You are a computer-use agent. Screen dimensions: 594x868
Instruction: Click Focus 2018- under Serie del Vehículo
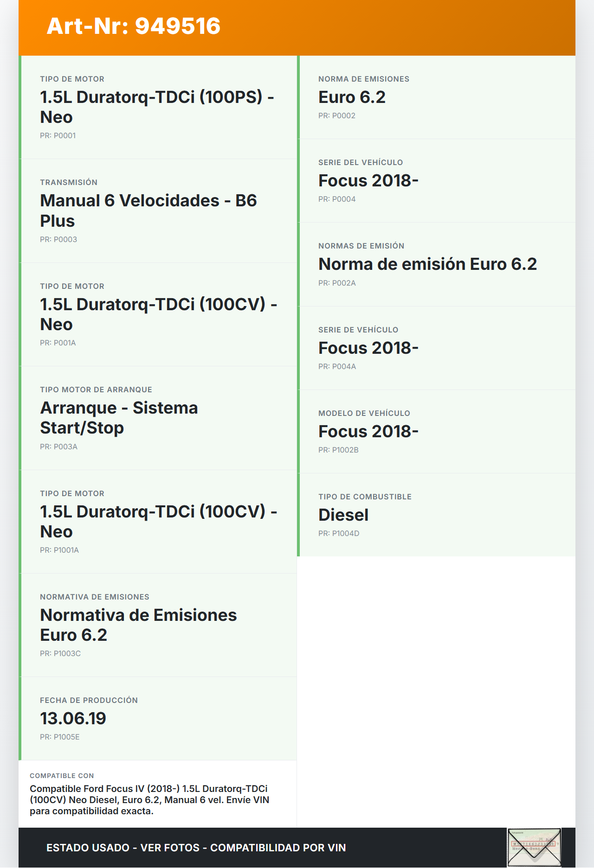[x=368, y=181]
